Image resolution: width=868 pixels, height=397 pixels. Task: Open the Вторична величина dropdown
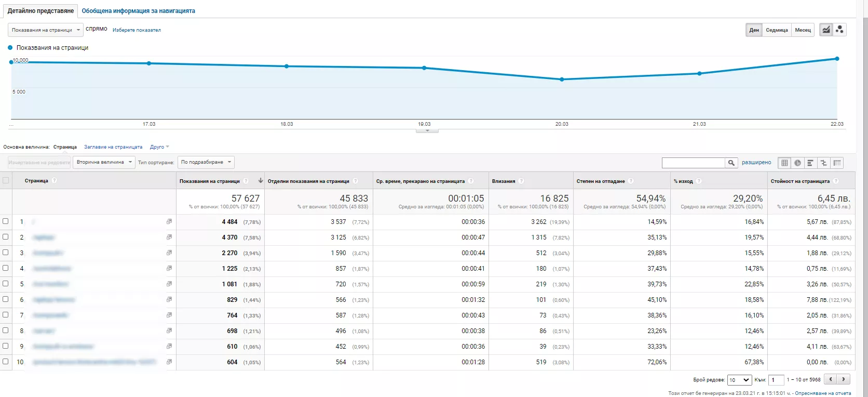point(104,162)
